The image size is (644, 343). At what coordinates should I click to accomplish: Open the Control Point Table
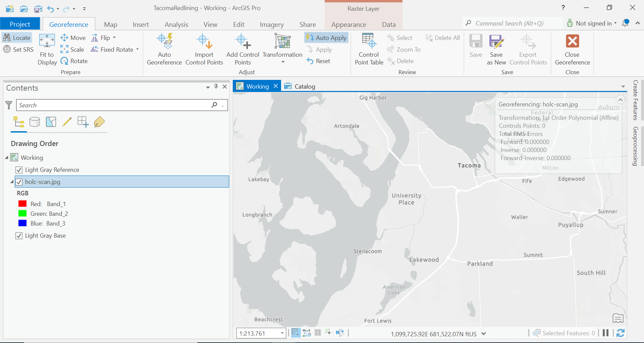click(x=369, y=49)
